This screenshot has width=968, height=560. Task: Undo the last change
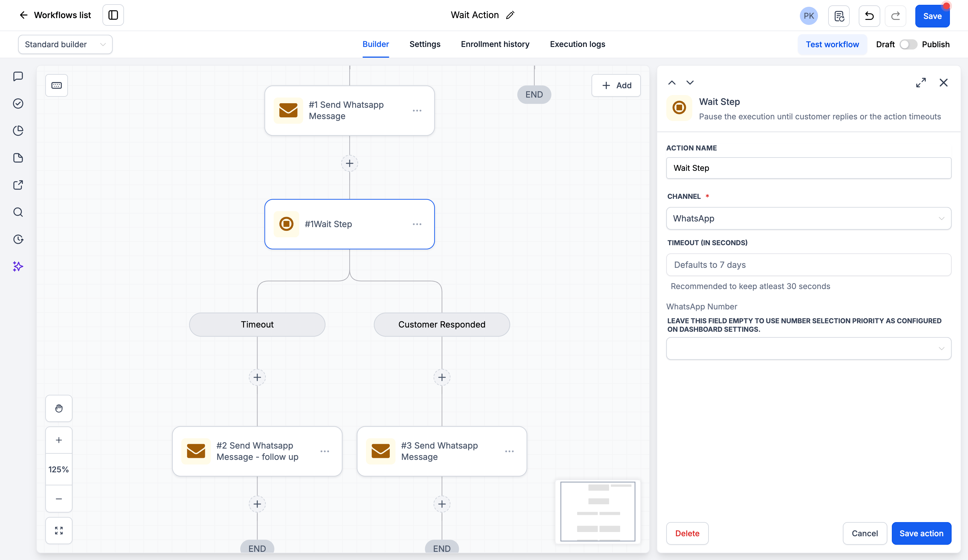[869, 16]
